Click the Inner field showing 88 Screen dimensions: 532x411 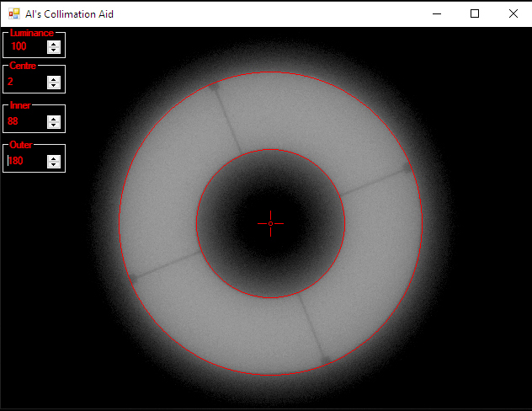27,122
